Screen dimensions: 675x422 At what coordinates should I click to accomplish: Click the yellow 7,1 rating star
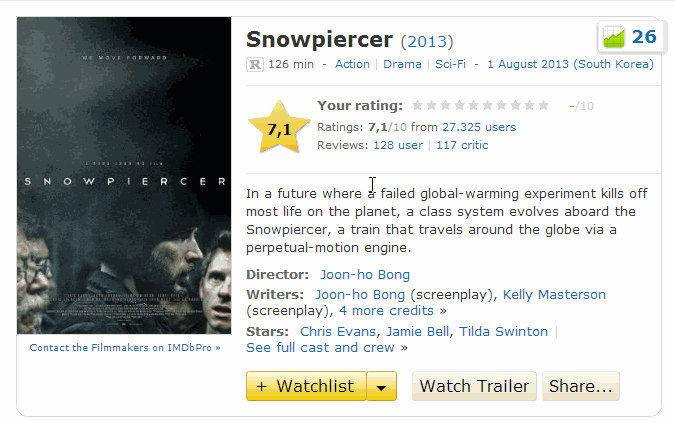(x=278, y=128)
